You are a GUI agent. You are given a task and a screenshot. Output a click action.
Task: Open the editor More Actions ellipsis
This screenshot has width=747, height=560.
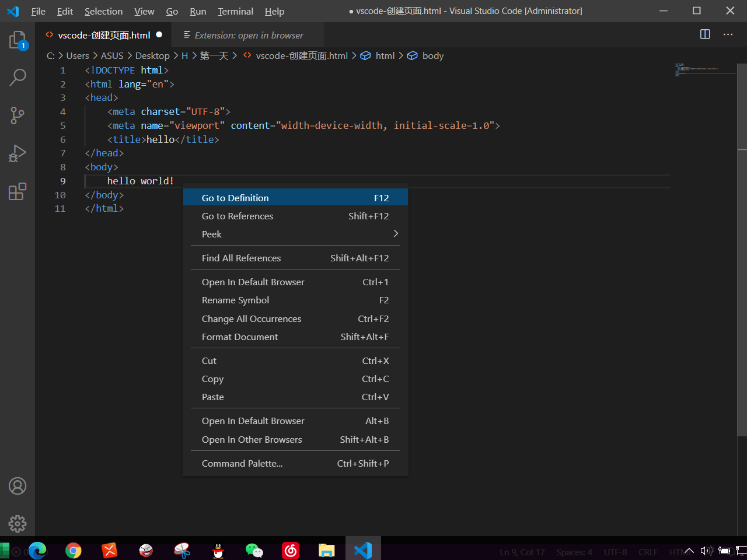(x=728, y=34)
